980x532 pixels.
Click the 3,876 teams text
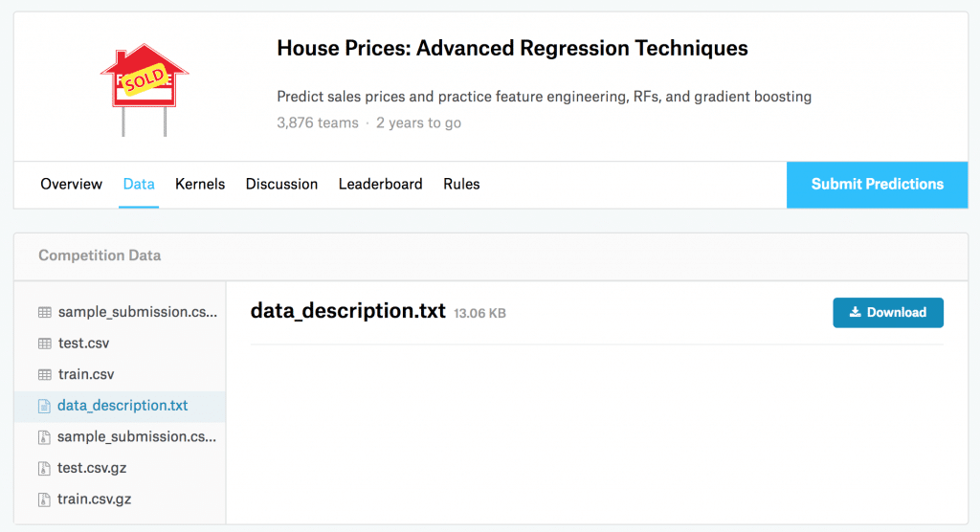(318, 122)
